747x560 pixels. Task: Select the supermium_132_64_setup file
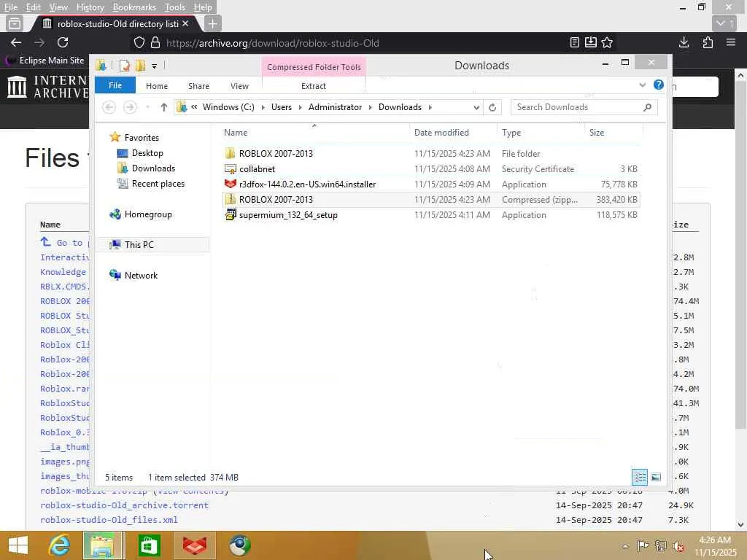point(431,215)
